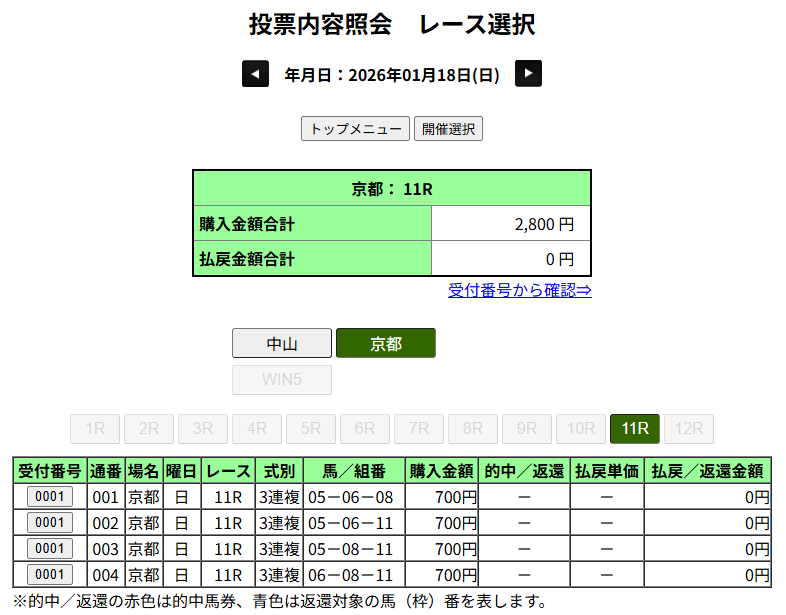Select the 中山 racecourse tab
This screenshot has width=786, height=615.
[x=282, y=343]
